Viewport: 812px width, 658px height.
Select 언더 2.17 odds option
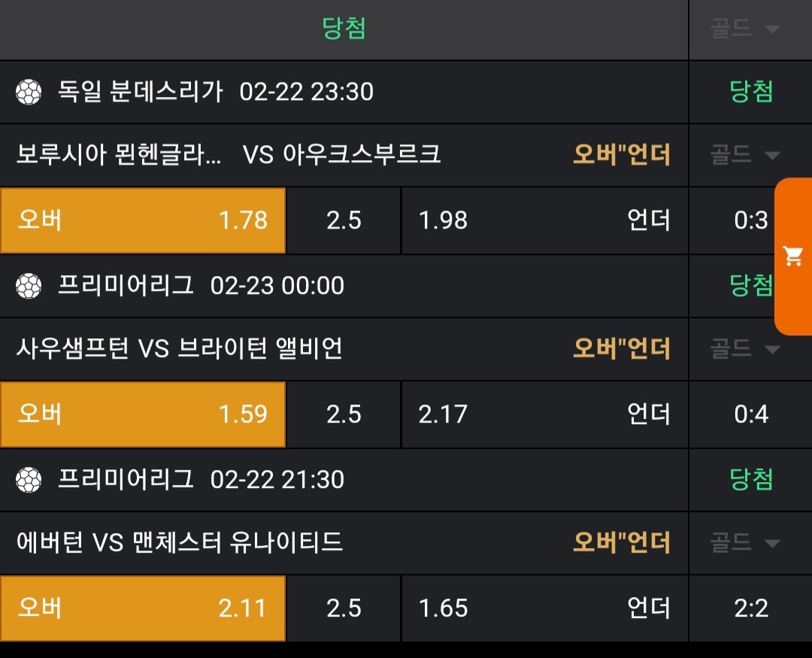coord(544,414)
